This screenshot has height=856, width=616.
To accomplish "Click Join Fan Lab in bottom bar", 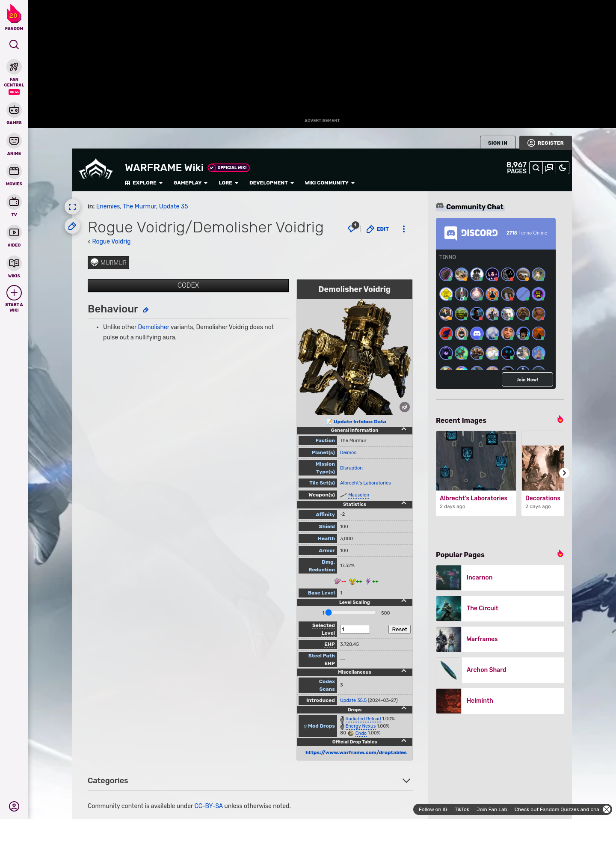I will [x=492, y=809].
